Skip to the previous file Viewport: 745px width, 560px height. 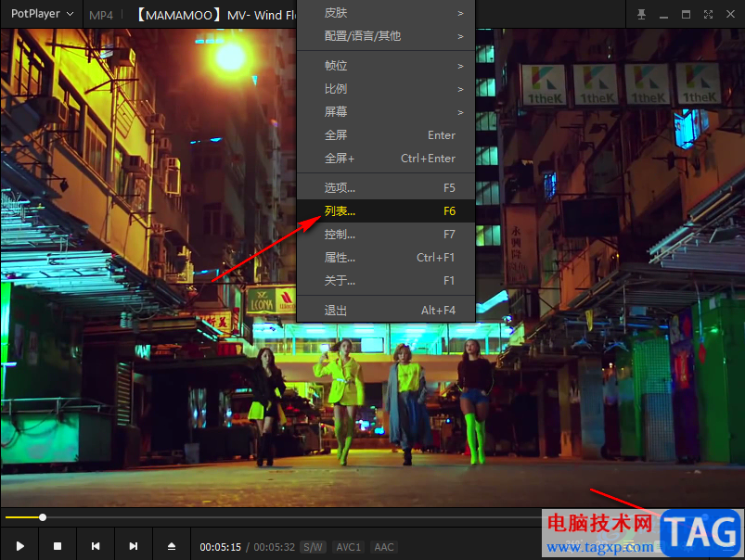point(96,546)
